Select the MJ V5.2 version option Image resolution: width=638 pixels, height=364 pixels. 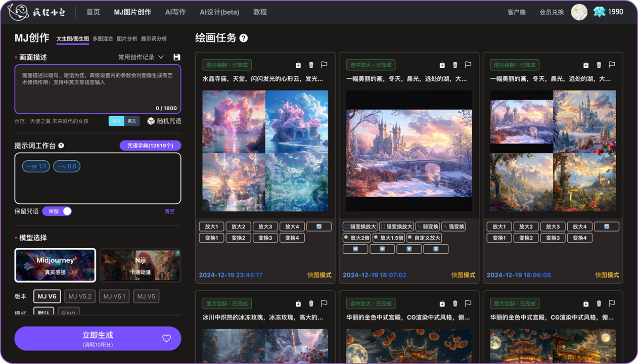click(x=80, y=296)
